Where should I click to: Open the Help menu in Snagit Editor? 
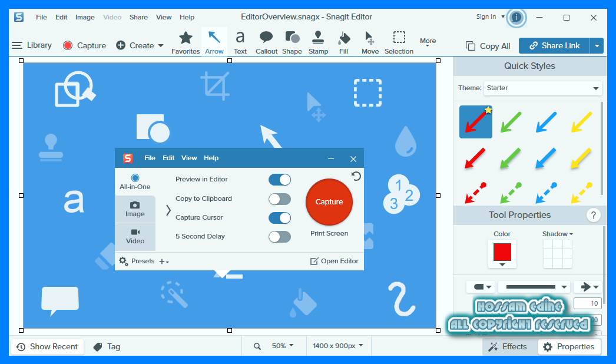click(187, 17)
